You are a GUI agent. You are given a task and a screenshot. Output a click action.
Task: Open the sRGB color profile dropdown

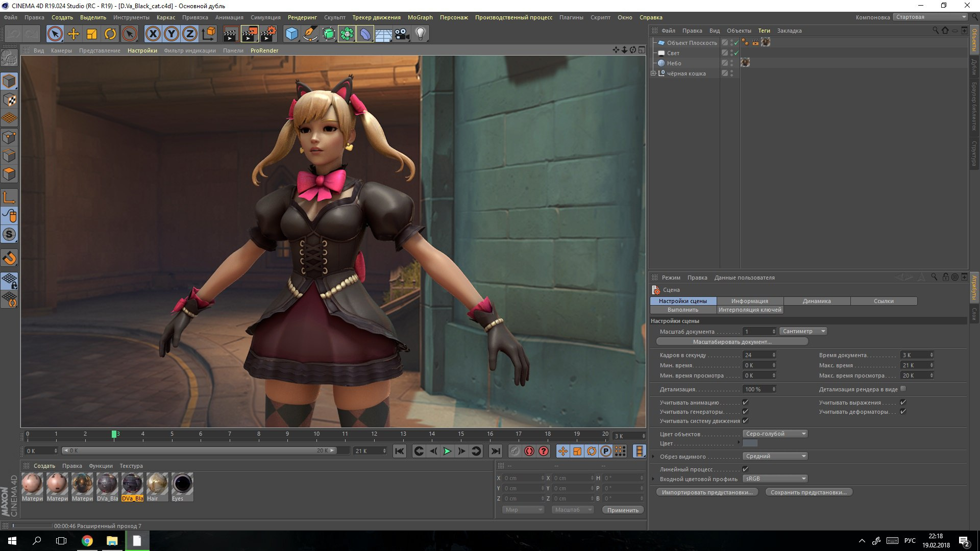tap(775, 479)
